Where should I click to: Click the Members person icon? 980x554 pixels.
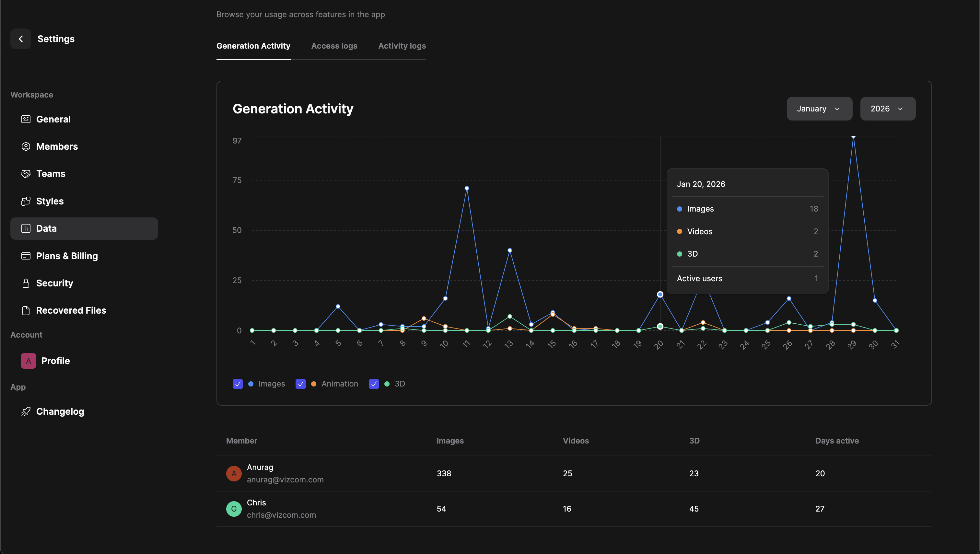coord(26,146)
